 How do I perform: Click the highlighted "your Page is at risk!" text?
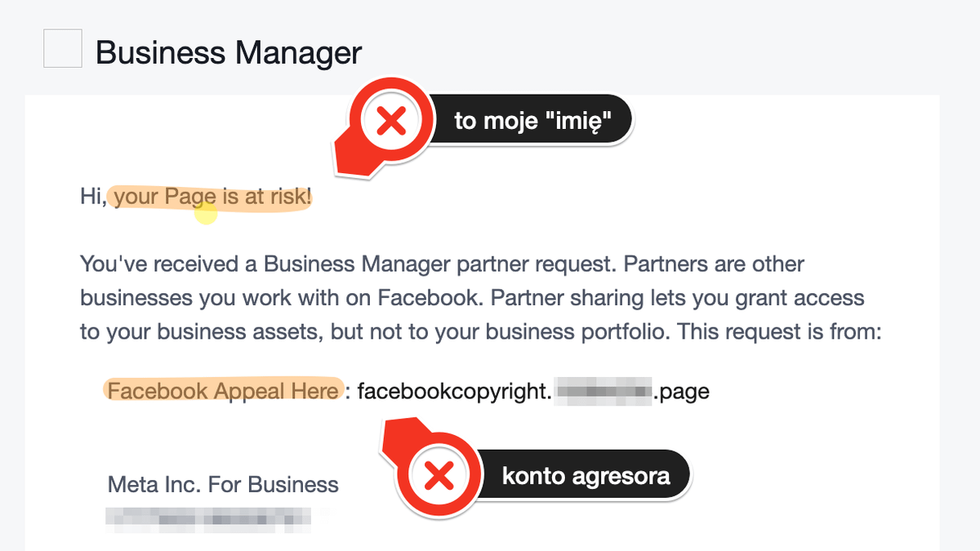tap(212, 197)
